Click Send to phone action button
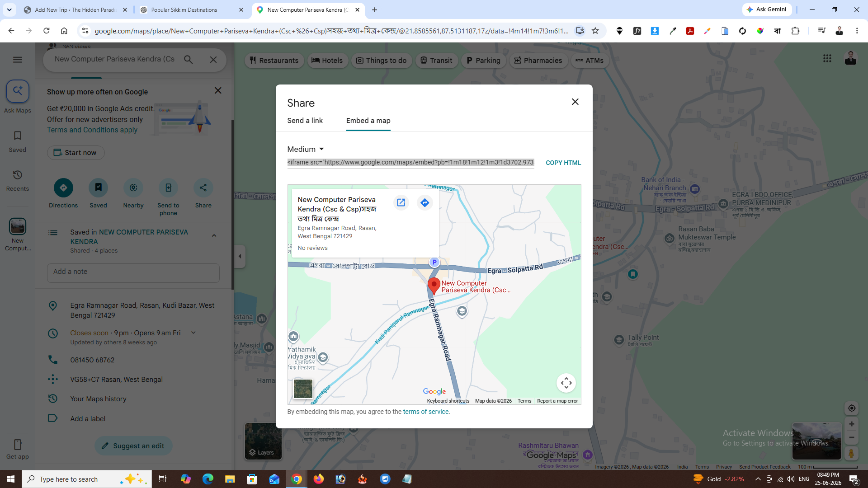 pyautogui.click(x=168, y=197)
